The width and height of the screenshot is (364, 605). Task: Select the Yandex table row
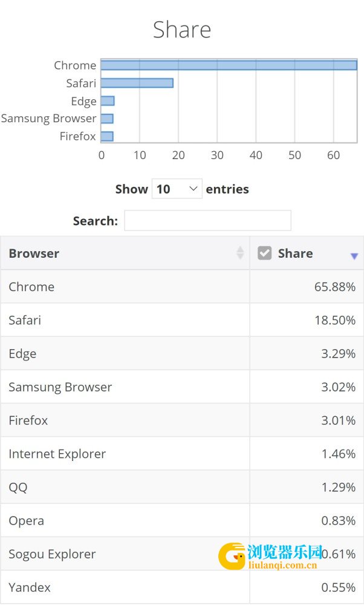click(x=182, y=587)
